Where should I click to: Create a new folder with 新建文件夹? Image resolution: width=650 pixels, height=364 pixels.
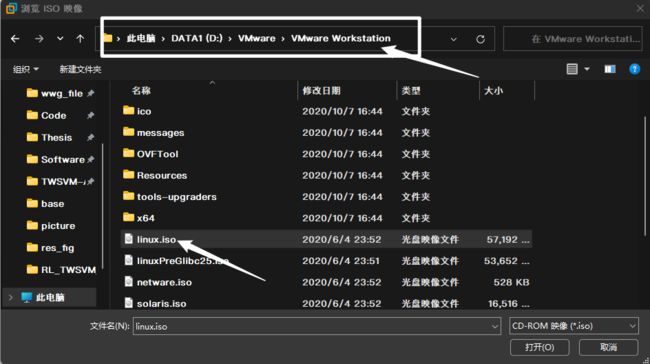coord(80,69)
